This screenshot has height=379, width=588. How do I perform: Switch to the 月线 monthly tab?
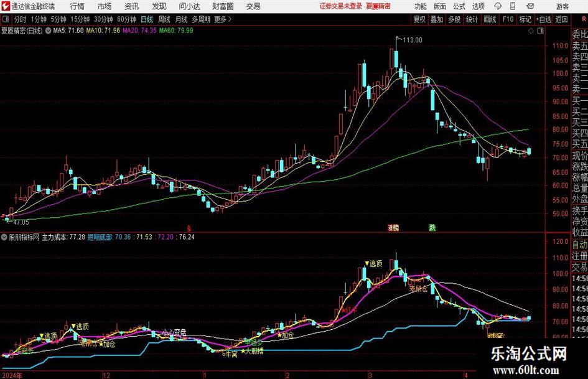(x=181, y=19)
